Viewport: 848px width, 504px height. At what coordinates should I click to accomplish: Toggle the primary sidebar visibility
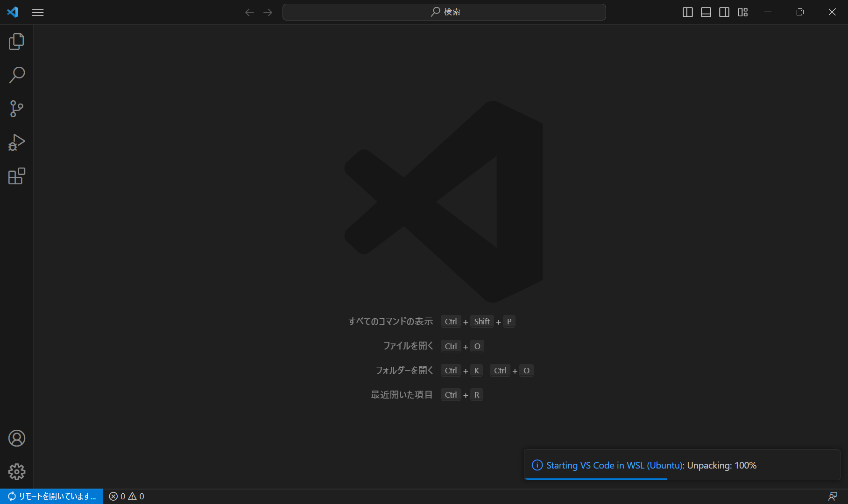pyautogui.click(x=687, y=12)
